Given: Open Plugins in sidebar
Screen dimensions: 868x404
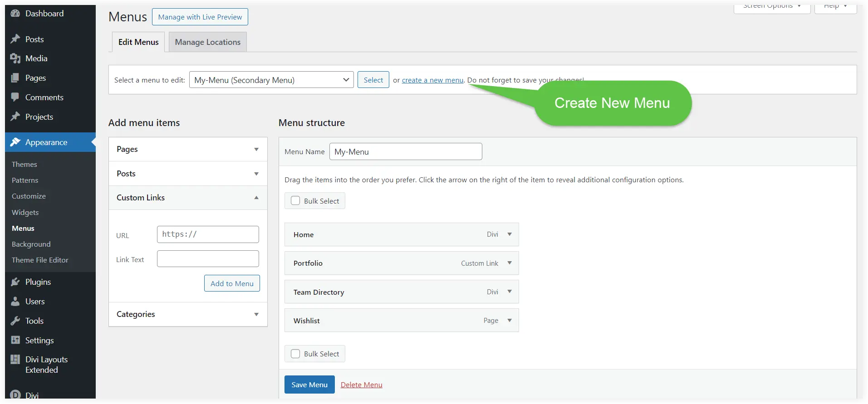Looking at the screenshot, I should pos(38,282).
